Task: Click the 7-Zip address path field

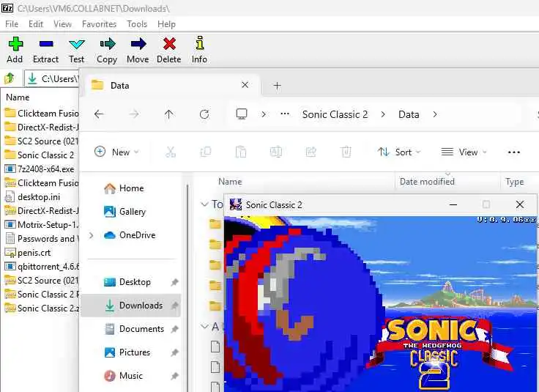Action: [51, 78]
